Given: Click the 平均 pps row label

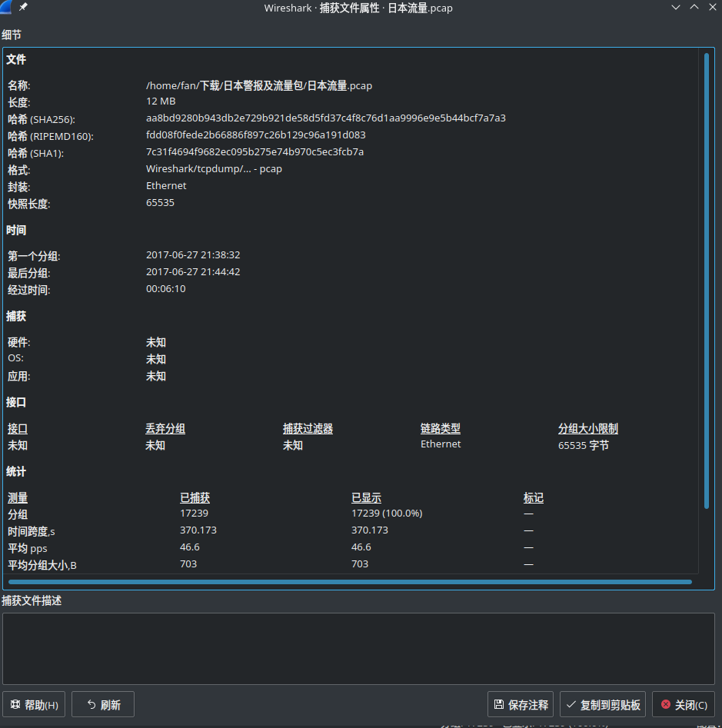Looking at the screenshot, I should [28, 548].
